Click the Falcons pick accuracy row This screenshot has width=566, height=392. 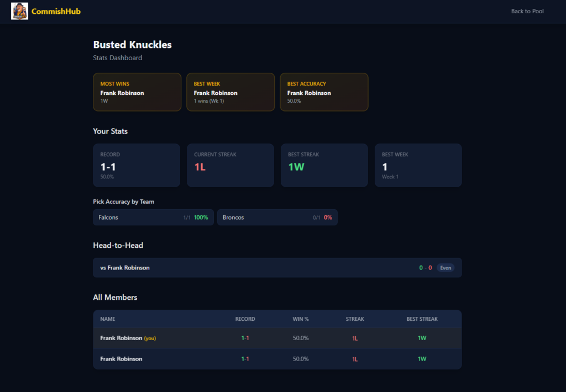[x=153, y=218]
